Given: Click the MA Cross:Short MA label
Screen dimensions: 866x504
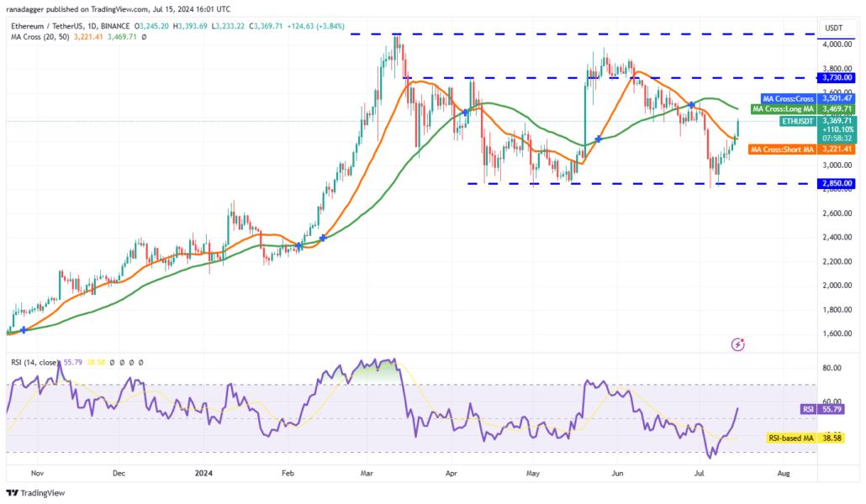Looking at the screenshot, I should 782,150.
